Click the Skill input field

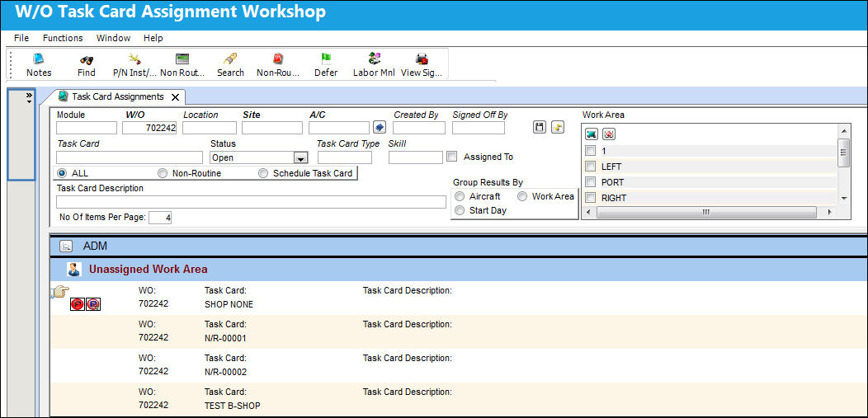416,157
